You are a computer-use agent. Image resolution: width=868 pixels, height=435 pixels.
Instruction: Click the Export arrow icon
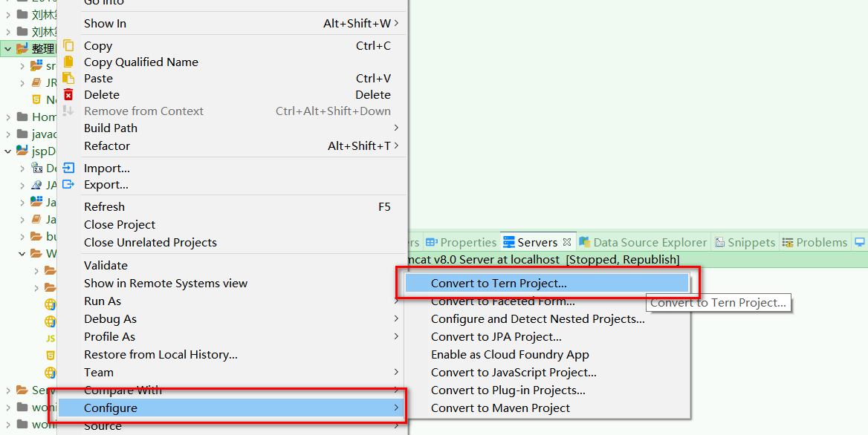click(68, 184)
